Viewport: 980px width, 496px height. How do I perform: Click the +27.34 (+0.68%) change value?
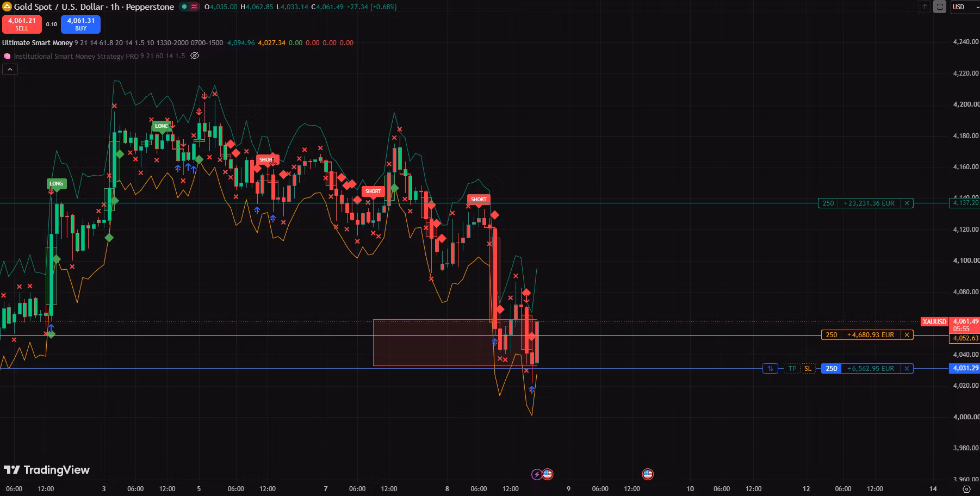[x=371, y=7]
